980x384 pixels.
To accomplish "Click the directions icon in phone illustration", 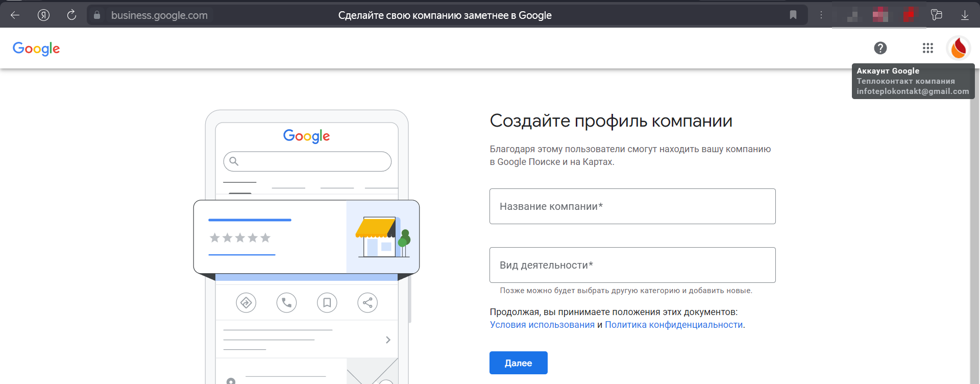I will tap(246, 303).
